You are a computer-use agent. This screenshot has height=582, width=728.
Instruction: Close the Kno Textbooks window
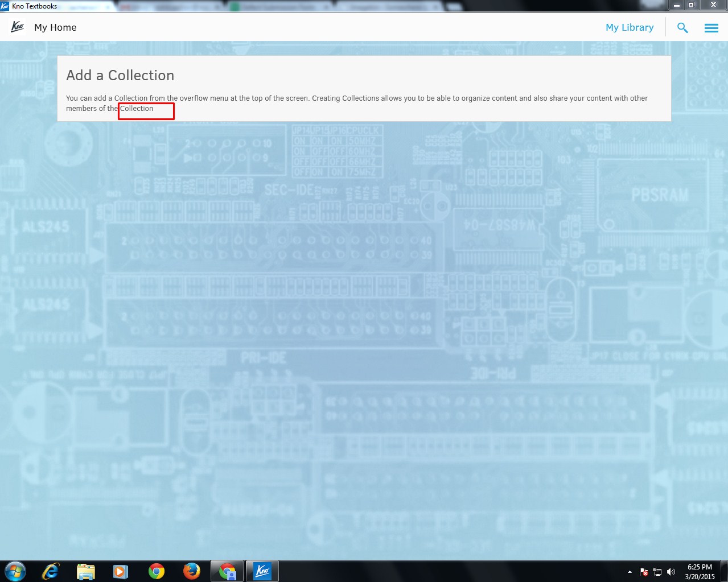(x=713, y=5)
